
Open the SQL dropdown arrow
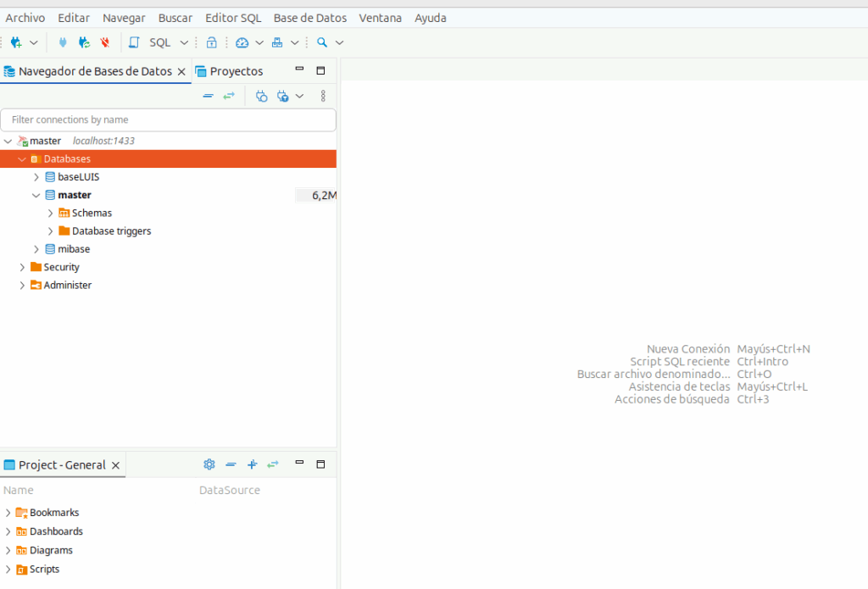pos(184,42)
